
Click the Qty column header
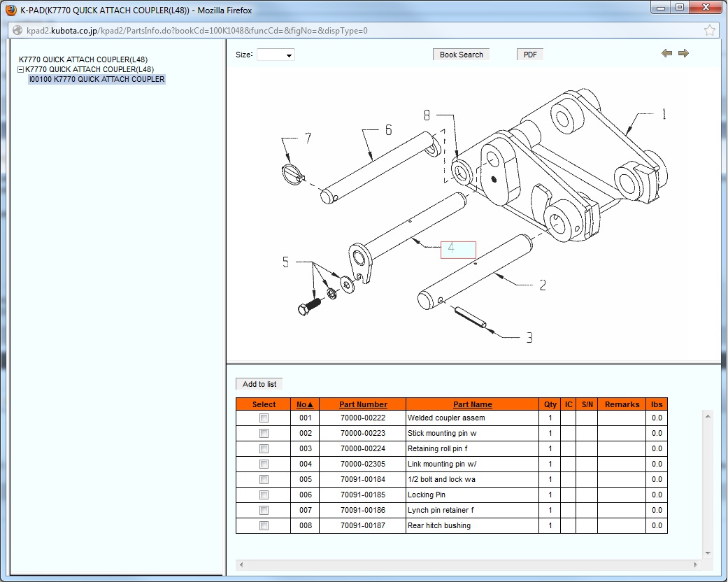pos(550,404)
